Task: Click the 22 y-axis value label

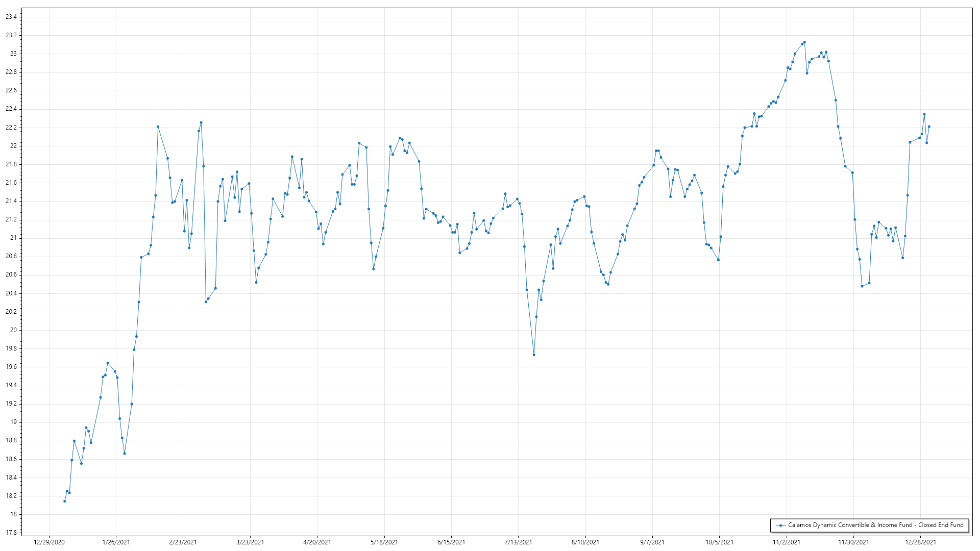Action: pyautogui.click(x=14, y=146)
